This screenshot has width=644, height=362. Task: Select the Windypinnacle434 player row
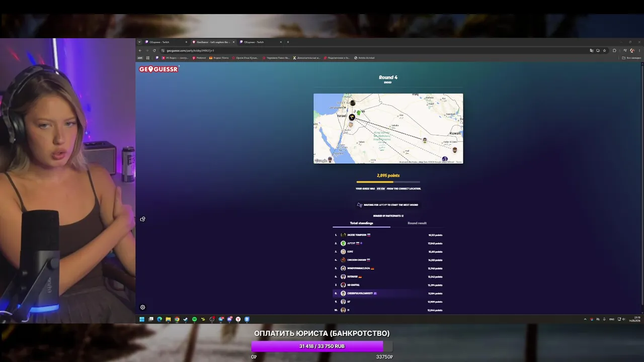[388, 268]
